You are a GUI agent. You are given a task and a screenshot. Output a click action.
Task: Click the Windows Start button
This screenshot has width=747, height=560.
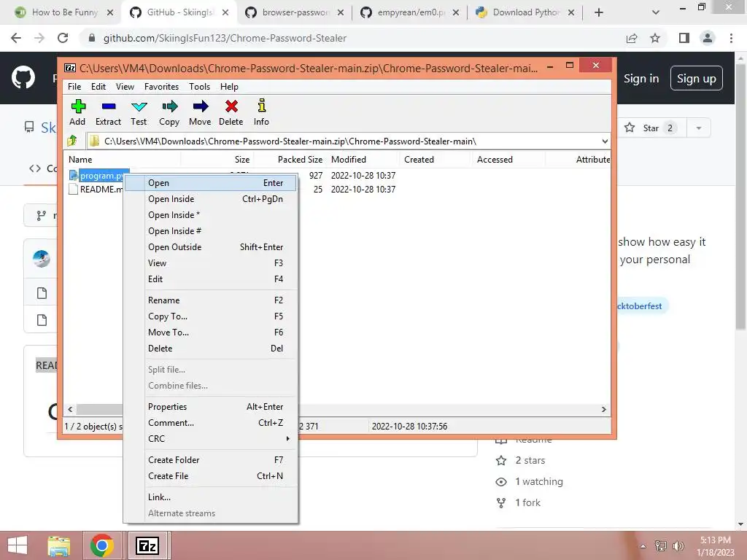click(18, 545)
